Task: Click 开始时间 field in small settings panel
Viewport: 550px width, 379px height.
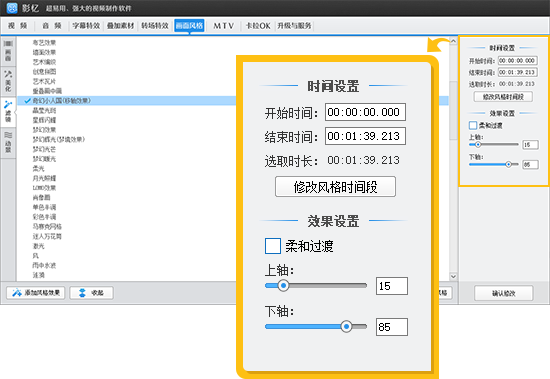Action: (518, 61)
